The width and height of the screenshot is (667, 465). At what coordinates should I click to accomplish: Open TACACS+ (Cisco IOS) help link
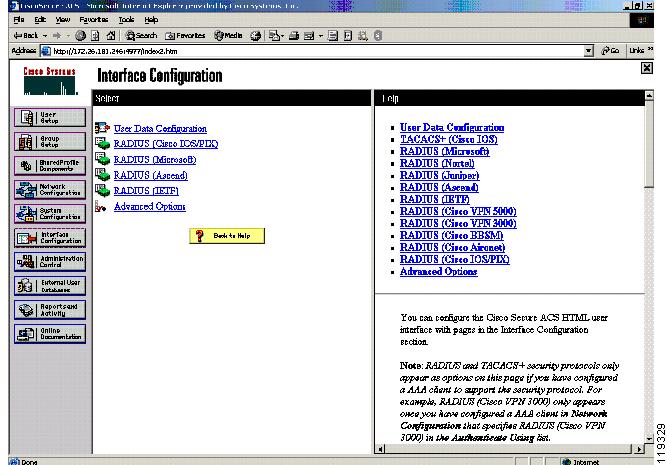tap(448, 140)
